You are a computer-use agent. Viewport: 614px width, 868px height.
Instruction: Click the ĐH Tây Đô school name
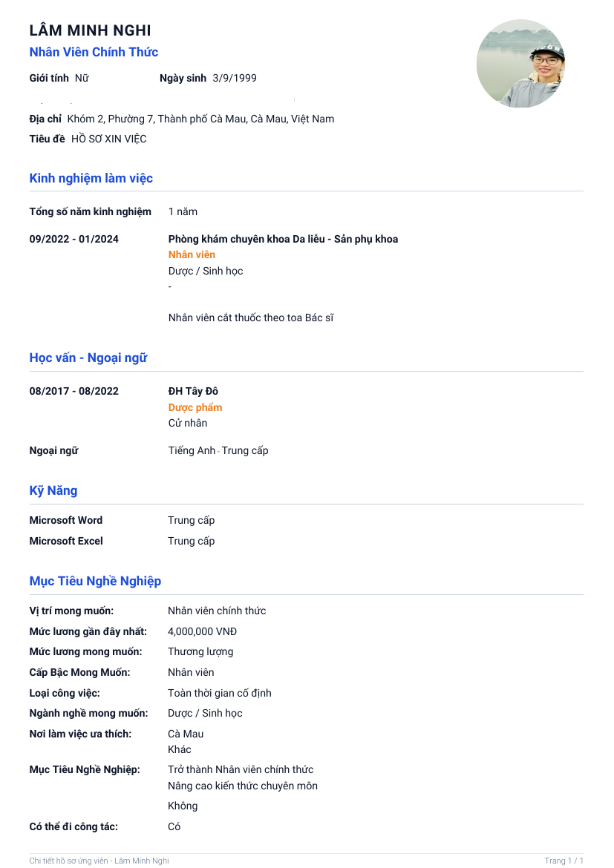click(193, 392)
